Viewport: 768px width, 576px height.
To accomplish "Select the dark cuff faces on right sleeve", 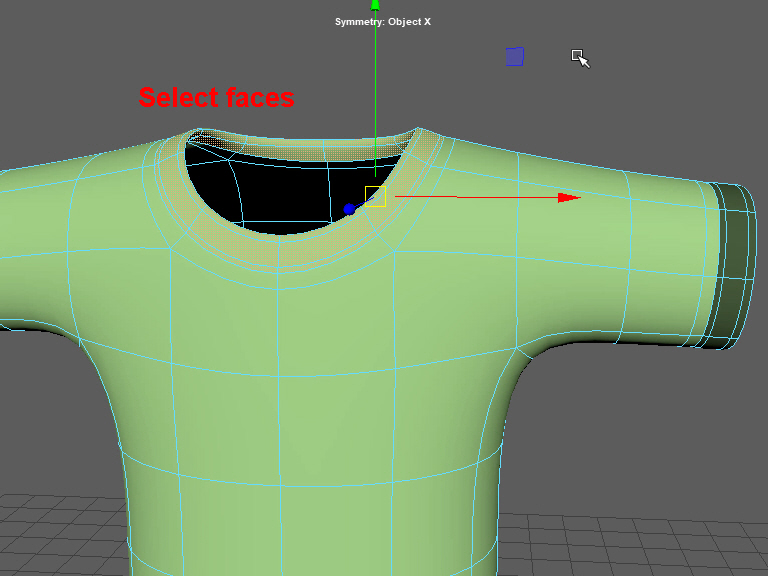I will tap(735, 265).
